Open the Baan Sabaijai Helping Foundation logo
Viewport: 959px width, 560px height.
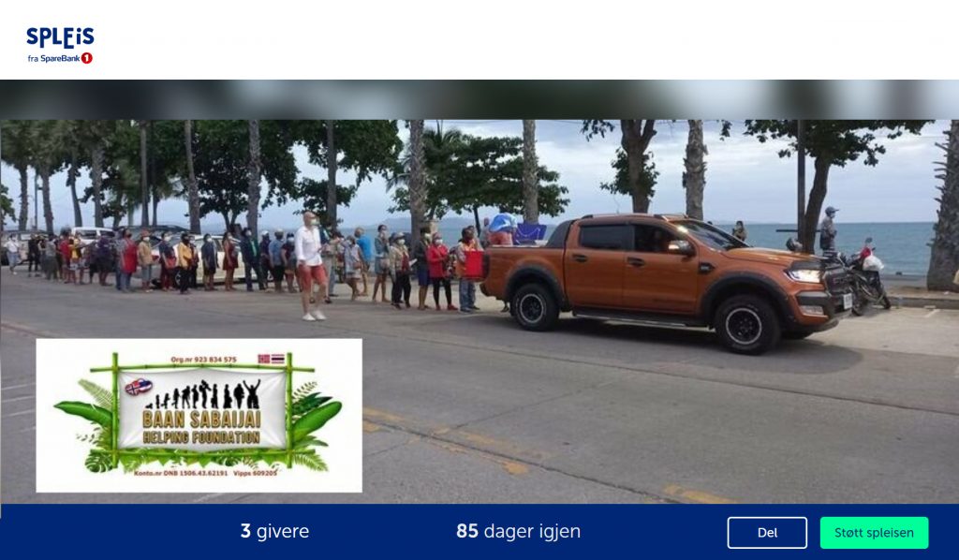pos(199,416)
